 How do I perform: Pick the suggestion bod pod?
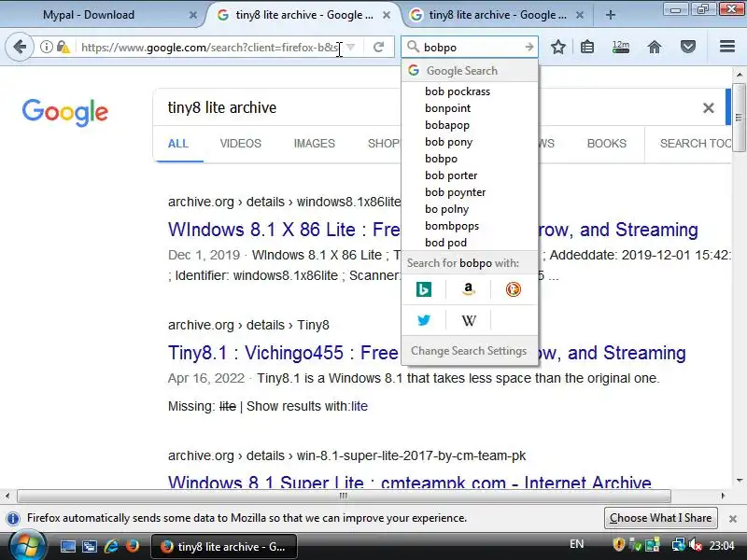pos(470,243)
